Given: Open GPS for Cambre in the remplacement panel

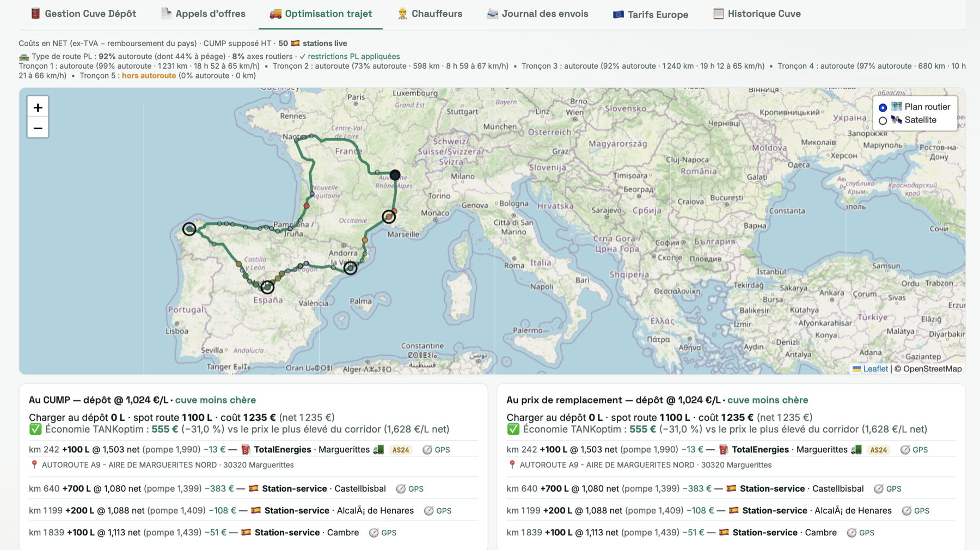Looking at the screenshot, I should coord(861,533).
